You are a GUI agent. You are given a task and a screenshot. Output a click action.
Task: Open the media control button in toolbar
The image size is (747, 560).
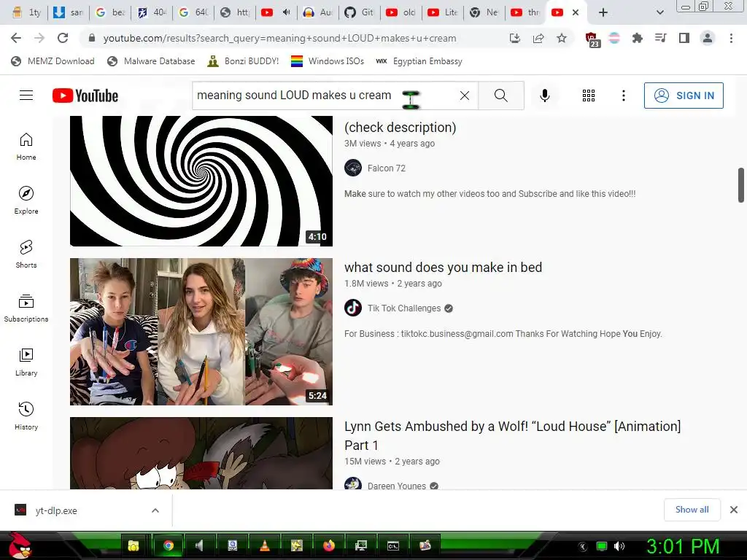pyautogui.click(x=661, y=38)
